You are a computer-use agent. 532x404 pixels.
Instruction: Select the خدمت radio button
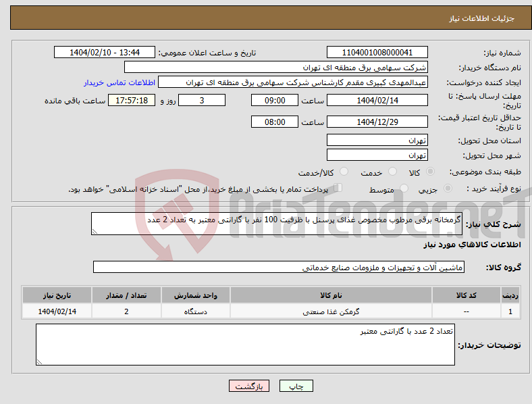point(392,172)
